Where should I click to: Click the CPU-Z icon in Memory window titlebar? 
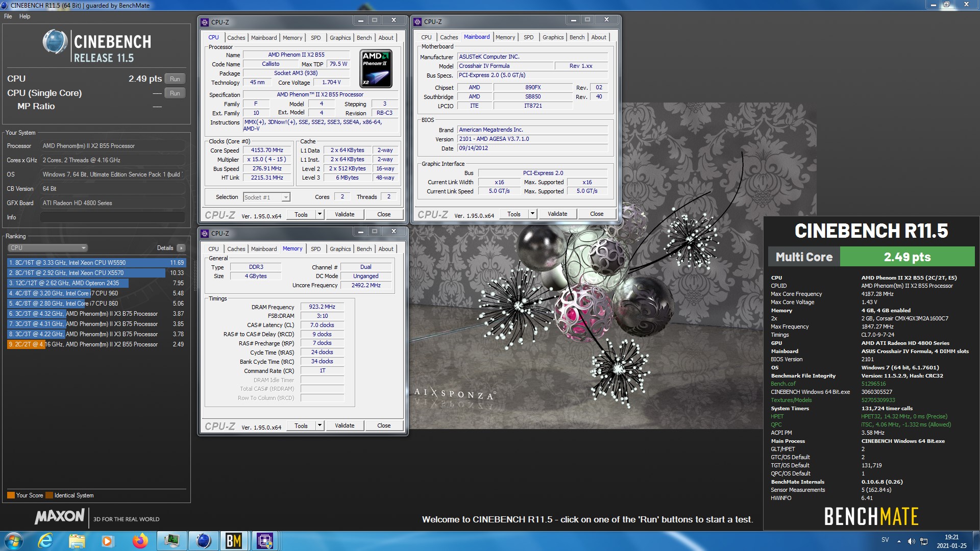[x=205, y=233]
